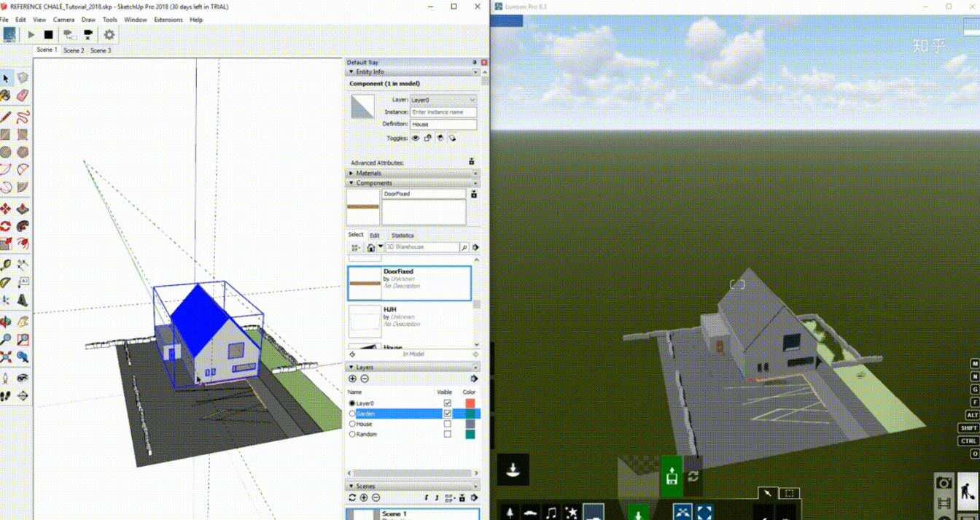Click Update Scene refresh icon in Scenes
Viewport: 980px width, 520px height.
352,497
